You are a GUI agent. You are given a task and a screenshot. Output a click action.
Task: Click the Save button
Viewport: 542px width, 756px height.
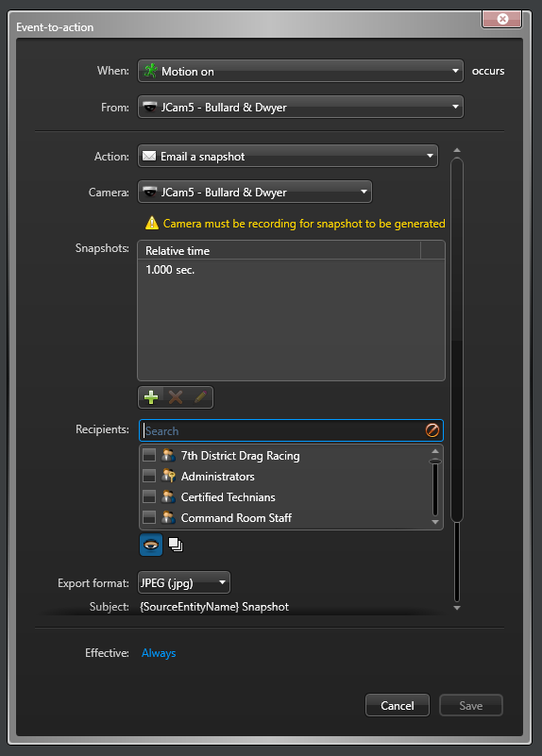(x=470, y=705)
